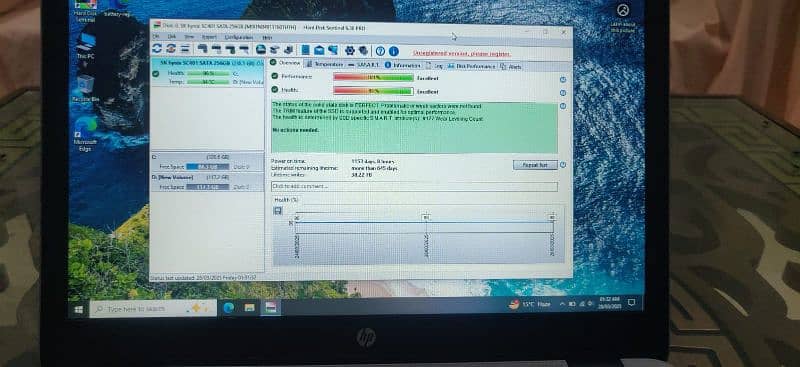800x367 pixels.
Task: Select the C: partition entry
Action: point(207,161)
